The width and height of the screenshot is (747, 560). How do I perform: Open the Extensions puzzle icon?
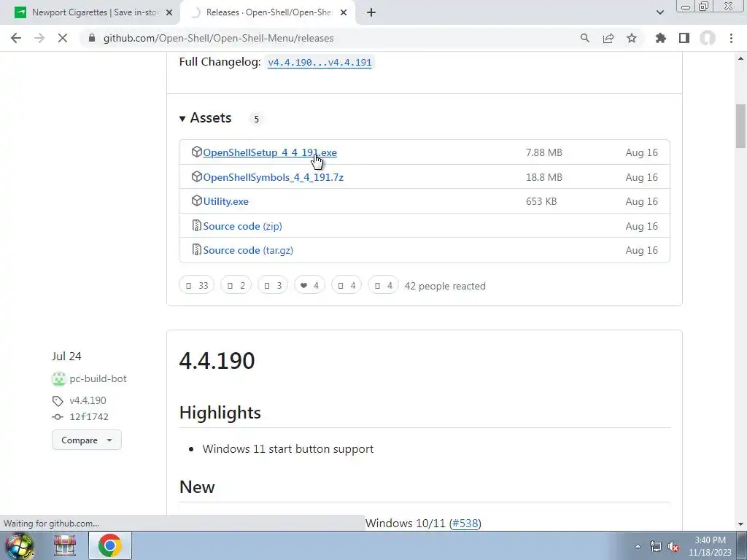coord(660,38)
